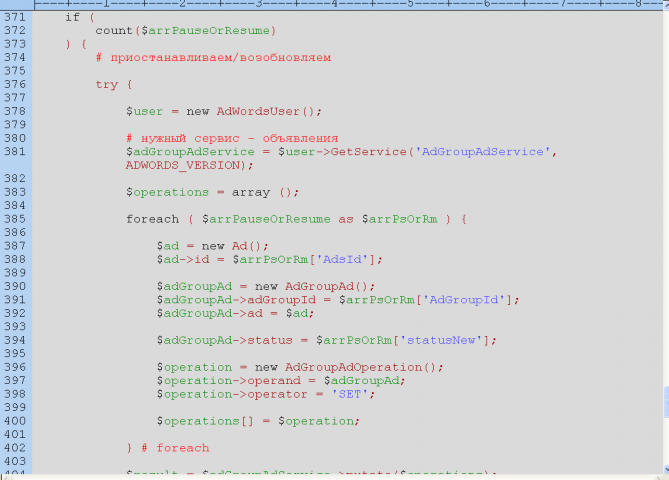
Task: Click "$ad->id" on line 388
Action: pos(183,259)
